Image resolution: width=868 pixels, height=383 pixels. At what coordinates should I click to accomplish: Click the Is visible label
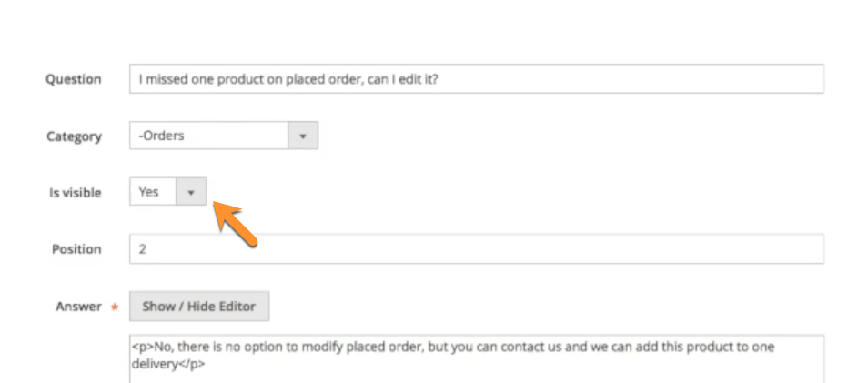(76, 193)
